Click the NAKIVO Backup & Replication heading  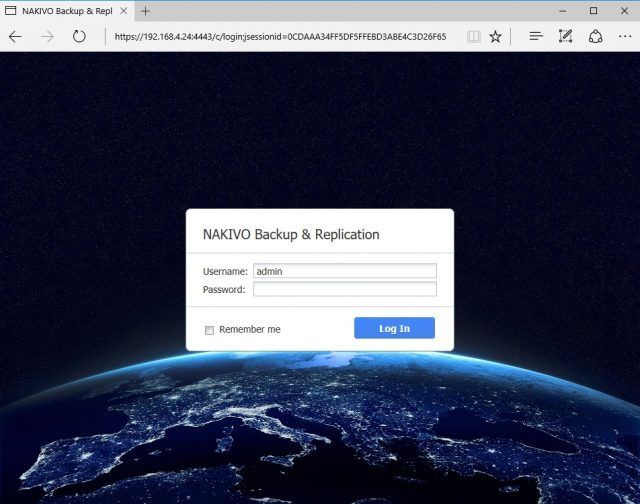coord(291,234)
